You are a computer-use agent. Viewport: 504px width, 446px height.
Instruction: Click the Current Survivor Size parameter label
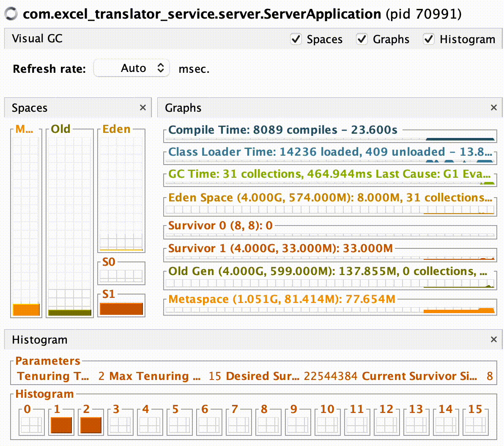[419, 376]
